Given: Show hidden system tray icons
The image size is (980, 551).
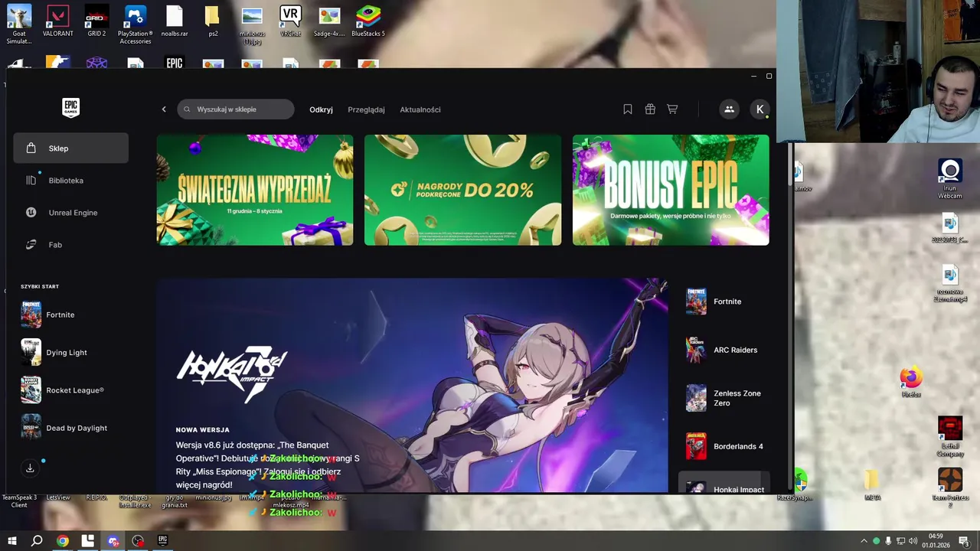Looking at the screenshot, I should pyautogui.click(x=864, y=541).
